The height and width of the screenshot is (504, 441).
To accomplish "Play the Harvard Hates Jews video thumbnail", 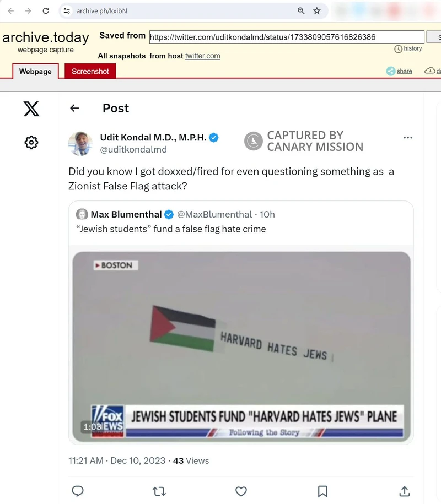I will tap(241, 346).
